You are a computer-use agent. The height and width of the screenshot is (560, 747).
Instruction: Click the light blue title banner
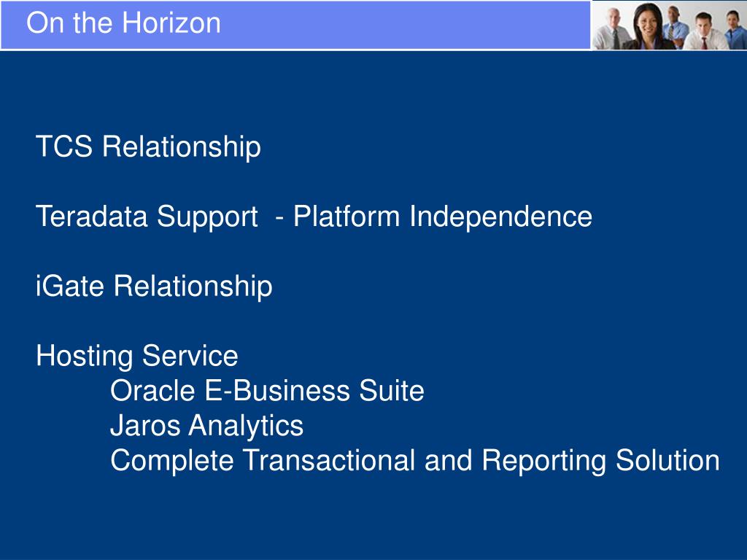coord(295,25)
